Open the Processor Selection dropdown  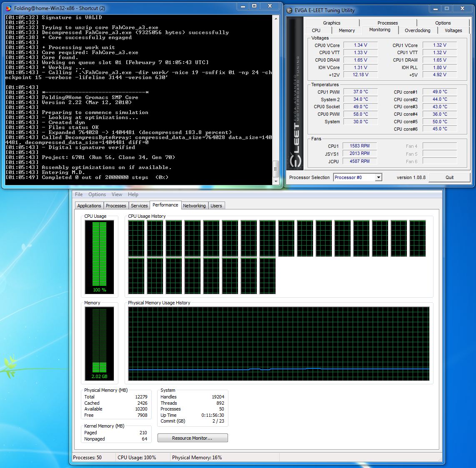coord(378,177)
